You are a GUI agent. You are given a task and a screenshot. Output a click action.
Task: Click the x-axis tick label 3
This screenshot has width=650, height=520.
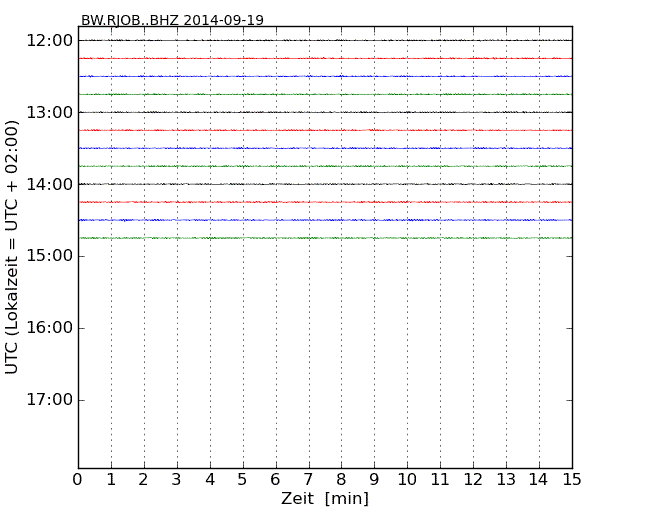tap(177, 480)
